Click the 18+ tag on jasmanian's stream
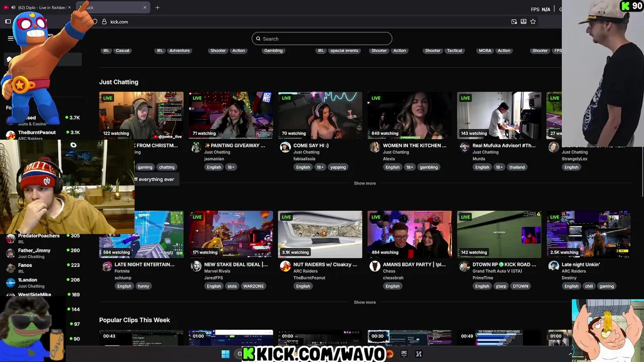 click(x=230, y=167)
